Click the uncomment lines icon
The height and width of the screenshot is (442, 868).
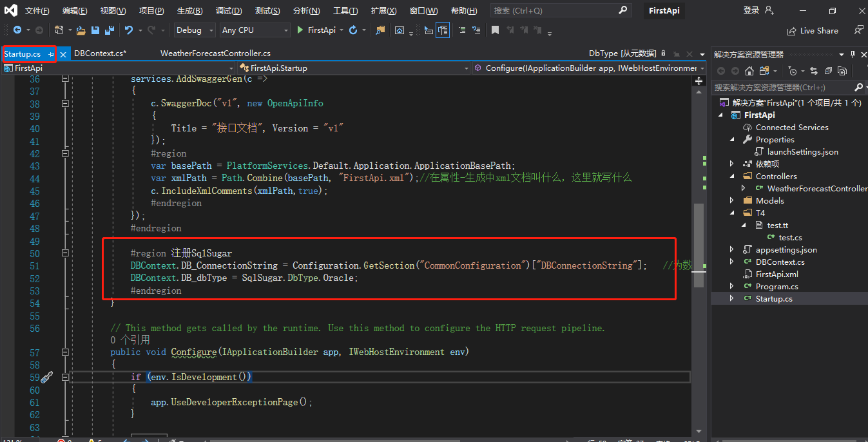(x=476, y=30)
